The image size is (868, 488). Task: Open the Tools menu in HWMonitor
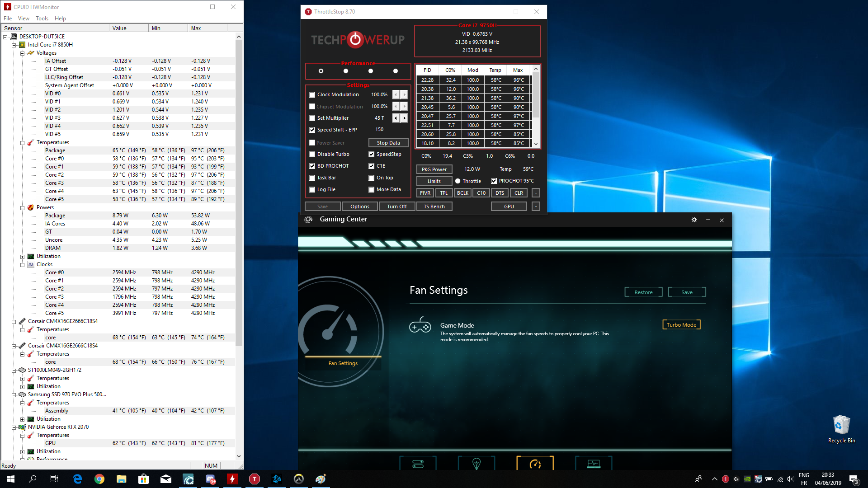click(42, 19)
